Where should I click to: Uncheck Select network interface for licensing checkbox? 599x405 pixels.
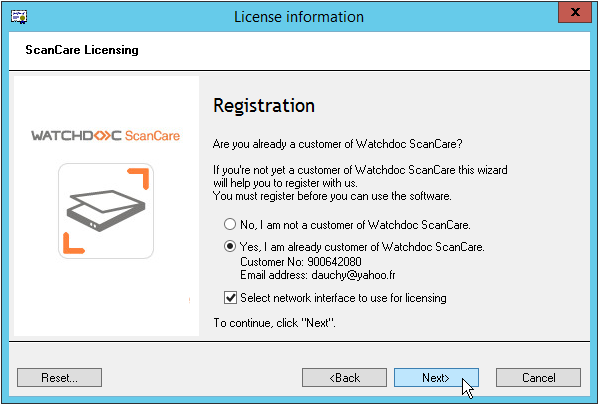tap(230, 298)
